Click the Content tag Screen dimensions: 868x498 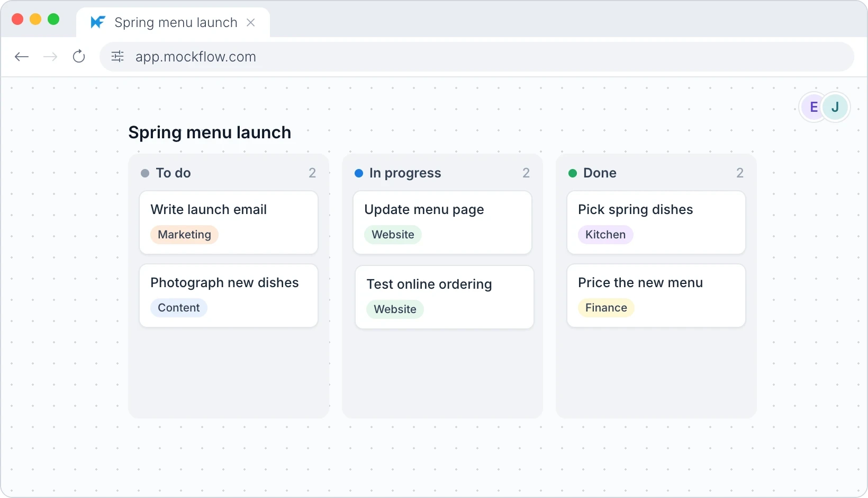point(179,308)
